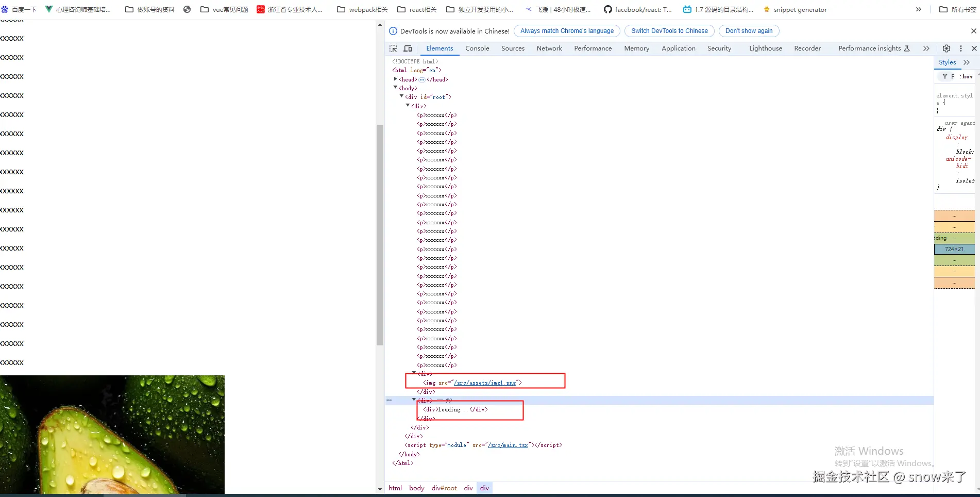Click the info icon in notification bar

tap(393, 31)
